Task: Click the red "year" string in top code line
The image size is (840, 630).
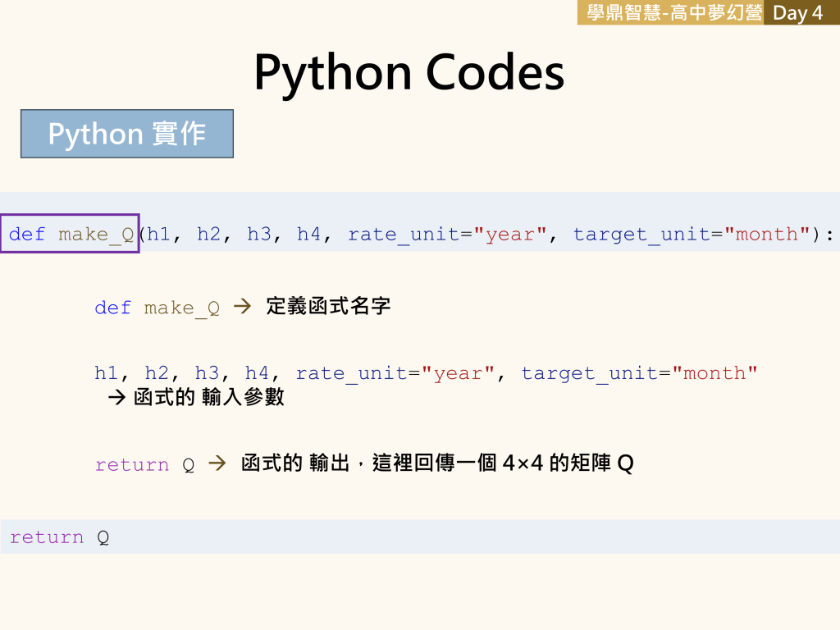Action: click(509, 235)
